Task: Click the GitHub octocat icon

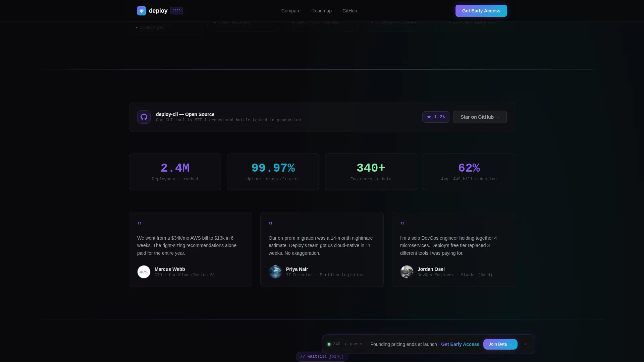Action: click(144, 117)
